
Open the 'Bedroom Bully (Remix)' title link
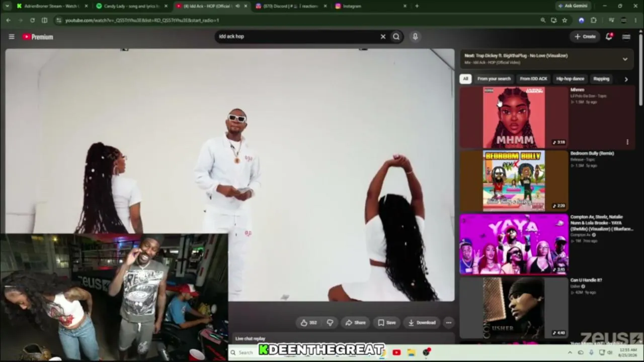point(592,153)
